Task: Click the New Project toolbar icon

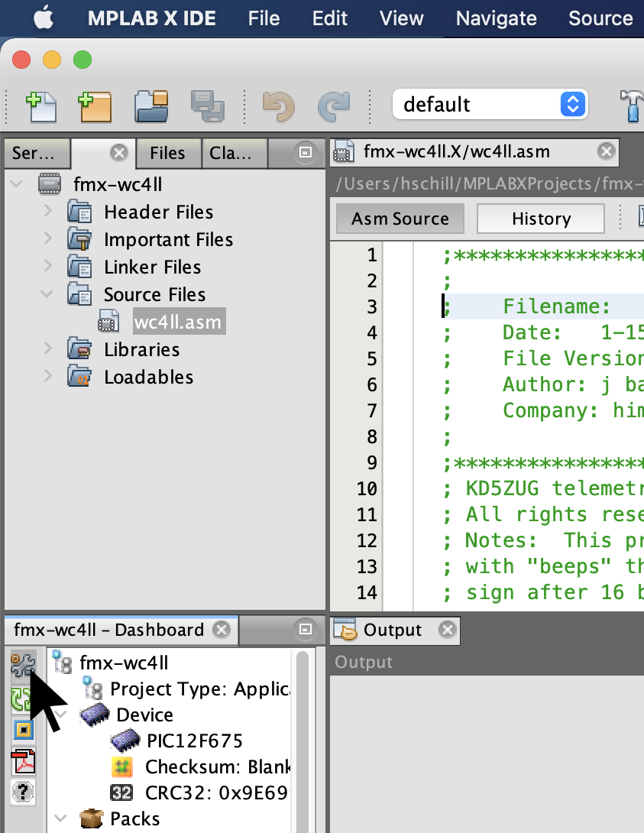Action: tap(95, 105)
